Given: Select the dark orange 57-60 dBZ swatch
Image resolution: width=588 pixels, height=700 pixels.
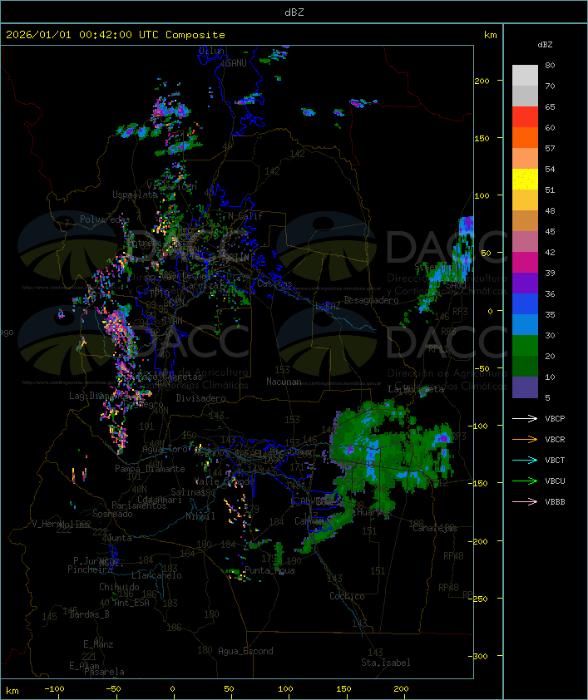Looking at the screenshot, I should tap(525, 137).
